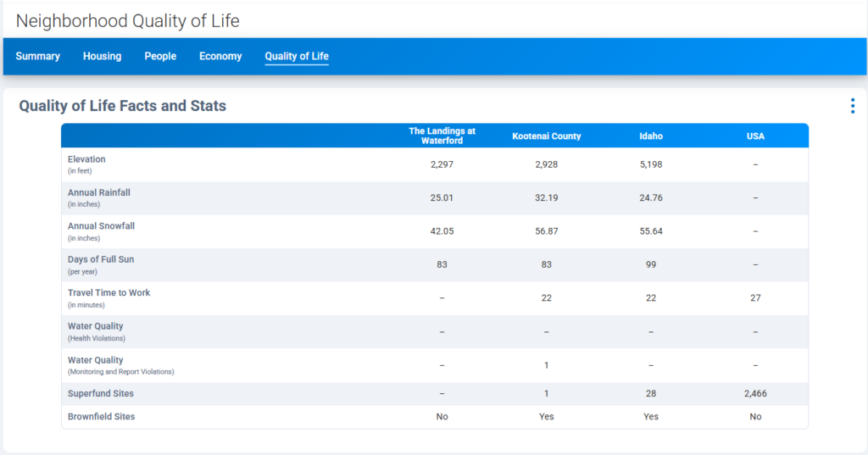Click the Days of Full Sun label
Screen dimensions: 868x455
(x=101, y=259)
